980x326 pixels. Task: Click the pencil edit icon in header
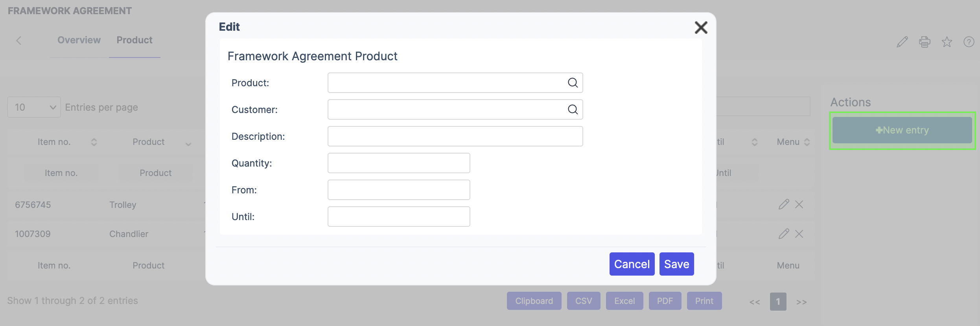[x=902, y=42]
